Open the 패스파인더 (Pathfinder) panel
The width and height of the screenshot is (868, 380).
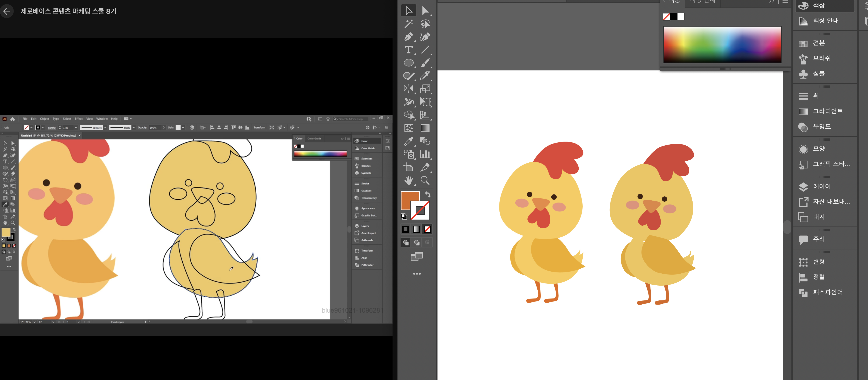pyautogui.click(x=828, y=292)
